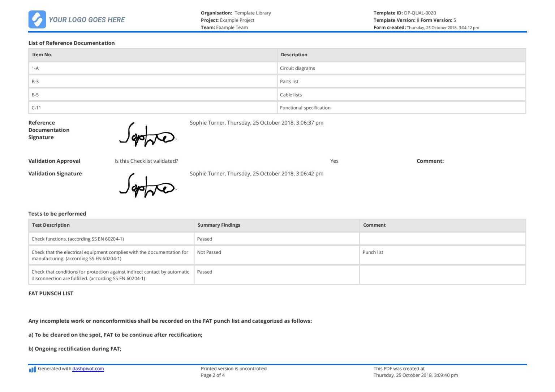Image resolution: width=555 pixels, height=392 pixels.
Task: Click the Comment field beside Validation Approval
Action: pos(430,161)
